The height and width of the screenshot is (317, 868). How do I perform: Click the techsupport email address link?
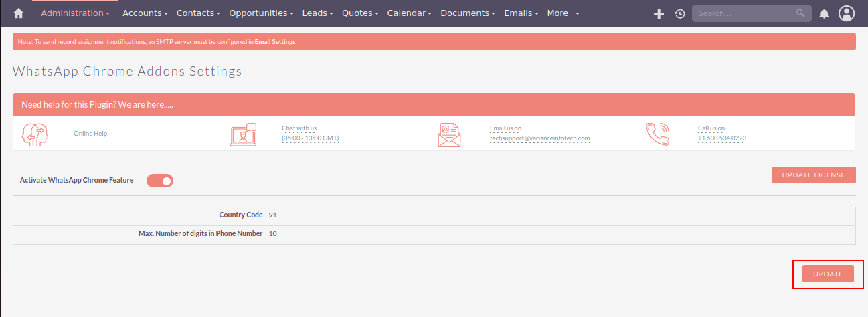coord(539,138)
